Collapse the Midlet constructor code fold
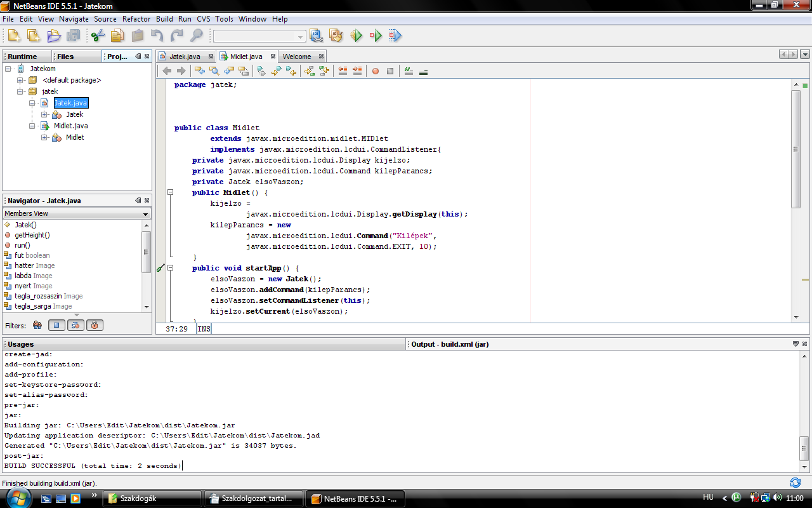Viewport: 812px width, 508px height. point(170,192)
